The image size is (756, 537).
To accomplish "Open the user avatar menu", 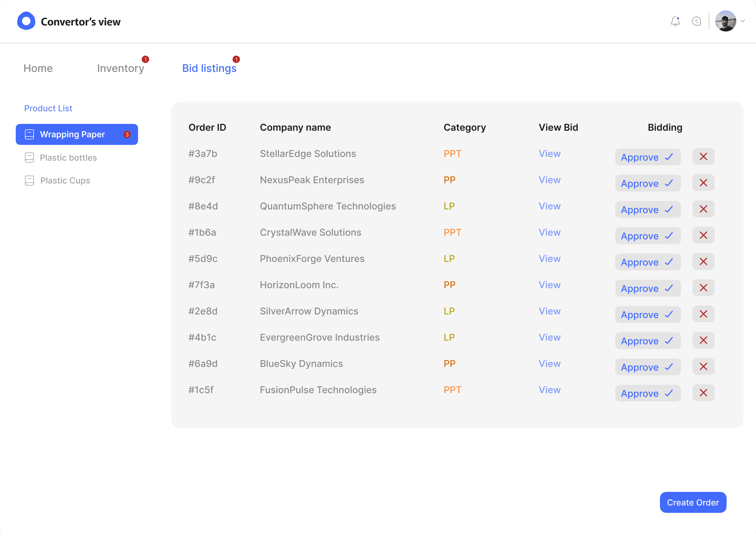I will [x=725, y=21].
